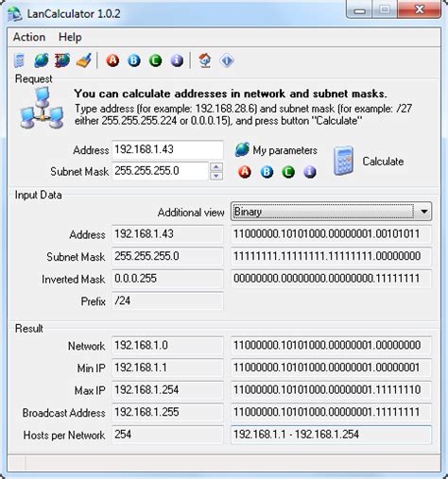Screen dimensions: 448x479
Task: Select Class C icon in the toolbar
Action: click(155, 60)
